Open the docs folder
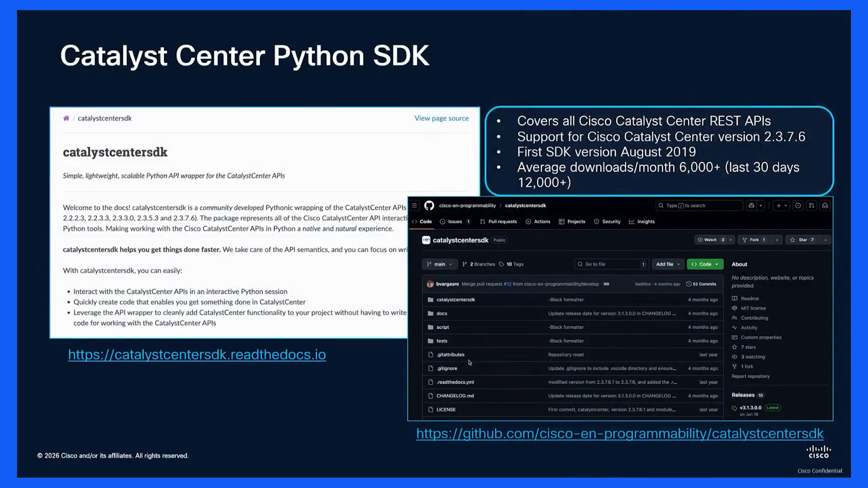Image resolution: width=868 pixels, height=488 pixels. pyautogui.click(x=442, y=314)
